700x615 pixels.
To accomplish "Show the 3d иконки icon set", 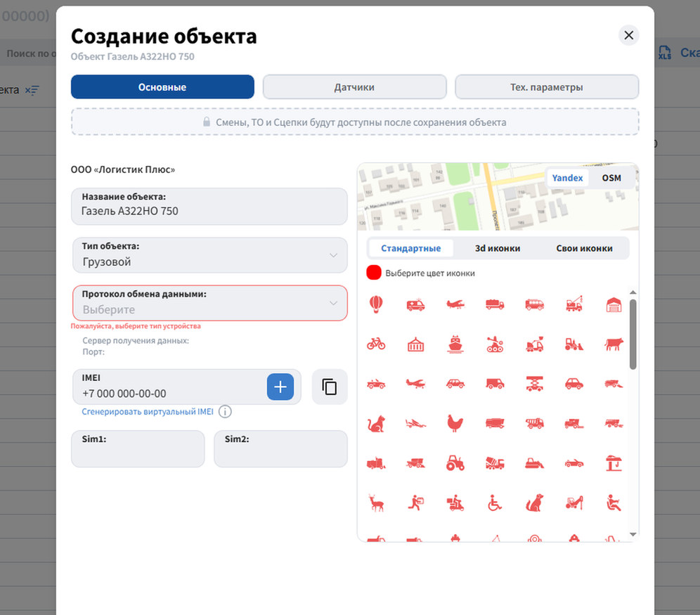I will [498, 248].
